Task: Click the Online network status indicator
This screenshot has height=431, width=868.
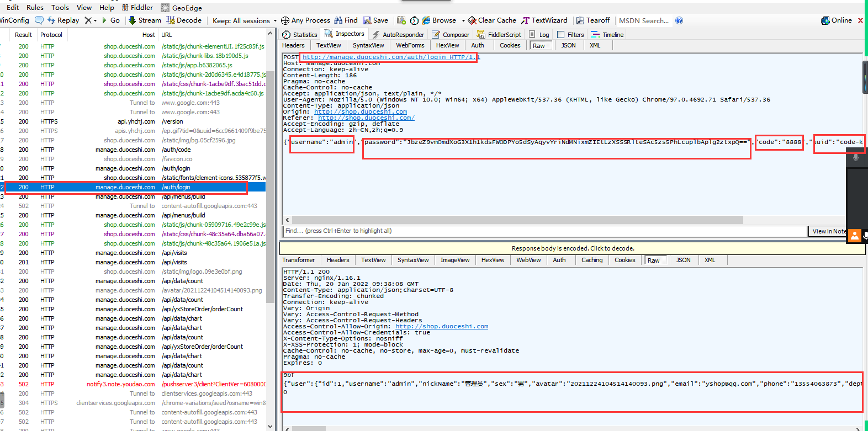Action: (837, 20)
